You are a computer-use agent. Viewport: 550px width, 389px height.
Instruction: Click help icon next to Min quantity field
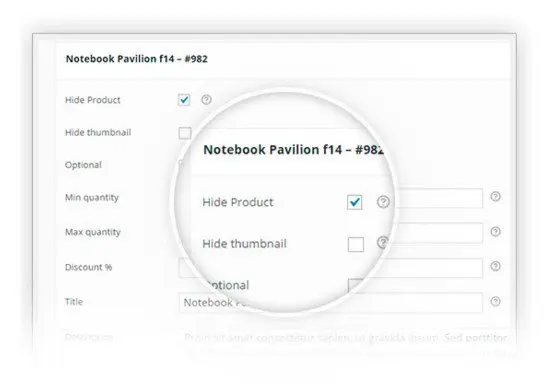[495, 196]
